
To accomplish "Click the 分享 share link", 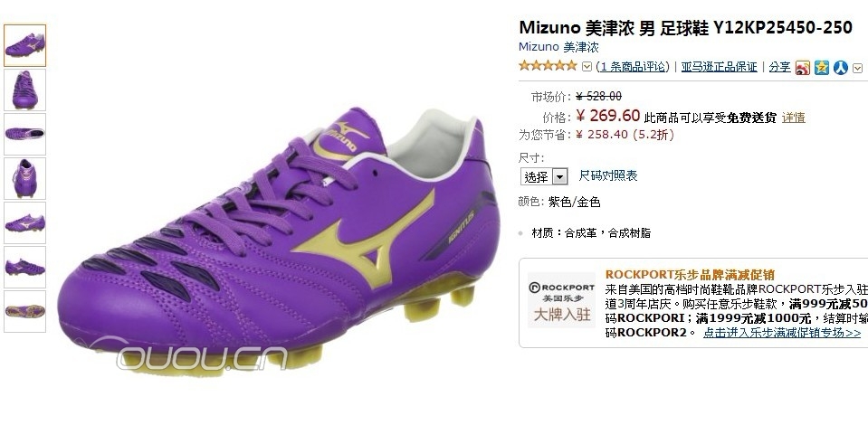I will 779,67.
